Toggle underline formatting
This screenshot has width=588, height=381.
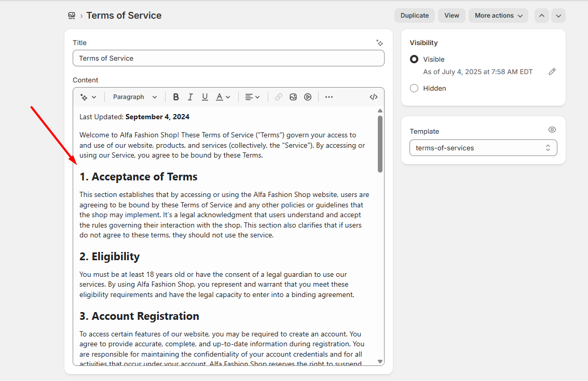tap(205, 97)
